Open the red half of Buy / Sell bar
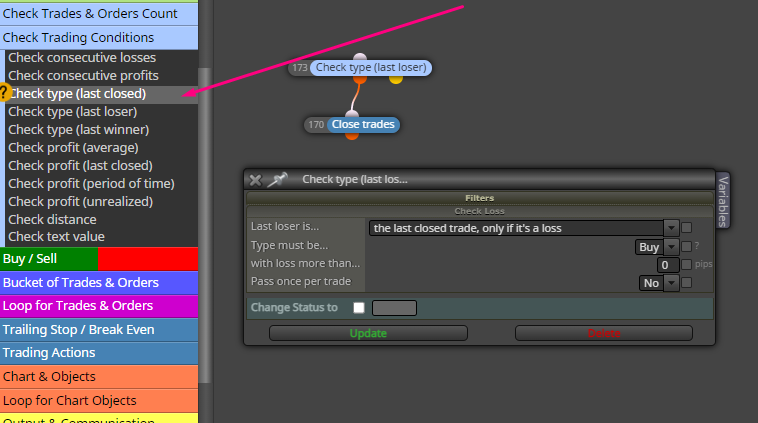Screen dimensions: 758x423 [x=148, y=259]
